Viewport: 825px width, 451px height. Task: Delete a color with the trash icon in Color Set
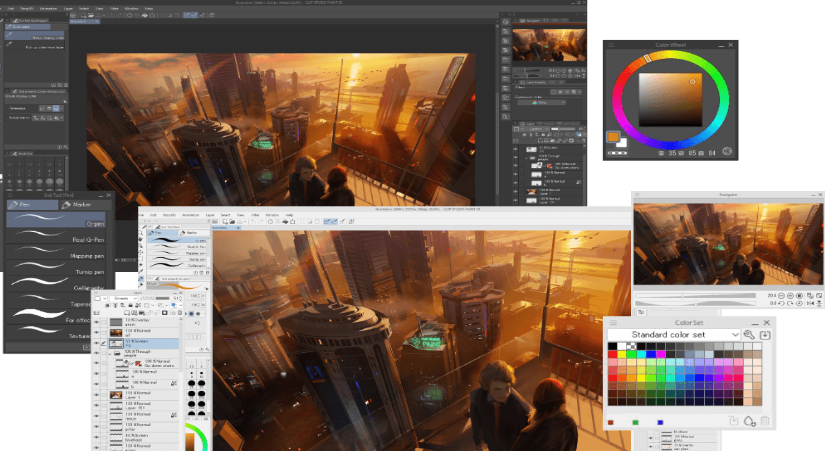(765, 421)
